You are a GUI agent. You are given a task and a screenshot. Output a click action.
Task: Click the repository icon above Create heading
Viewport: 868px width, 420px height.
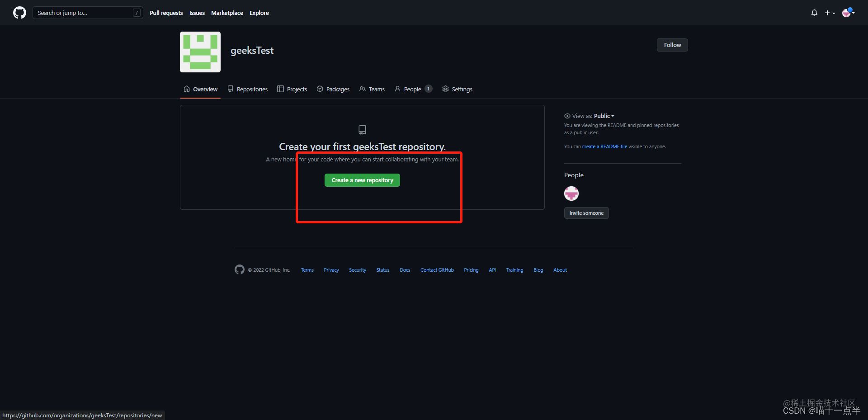(362, 130)
